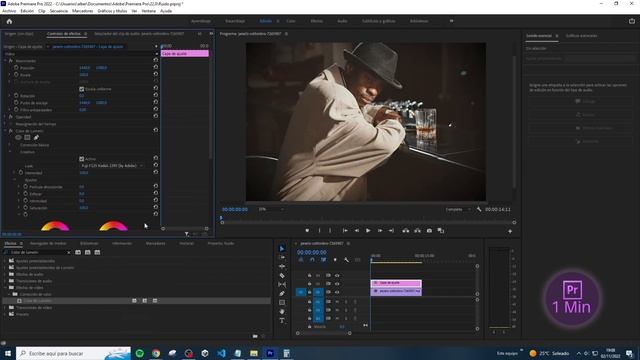The height and width of the screenshot is (360, 640).
Task: Click the Home icon at top left
Action: [x=9, y=21]
